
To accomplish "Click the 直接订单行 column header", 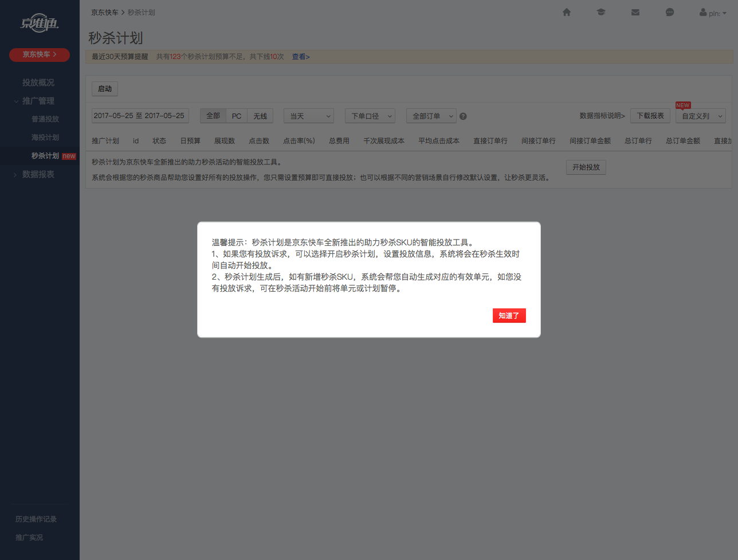I will pos(490,141).
